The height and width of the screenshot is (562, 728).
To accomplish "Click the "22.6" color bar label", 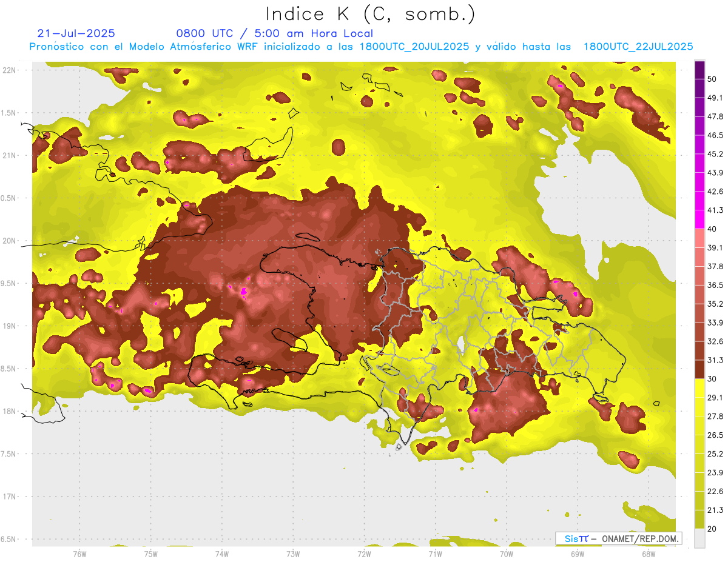I will click(715, 492).
